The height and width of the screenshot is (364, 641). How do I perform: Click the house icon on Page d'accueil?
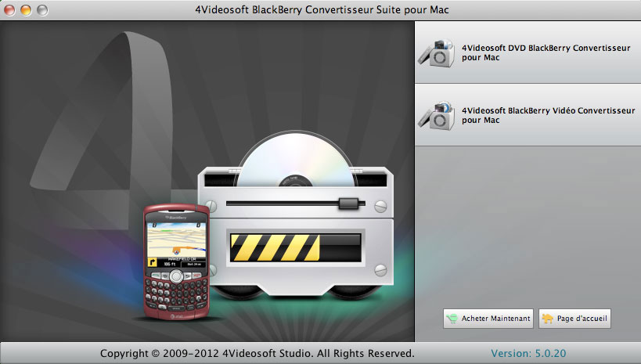(548, 319)
